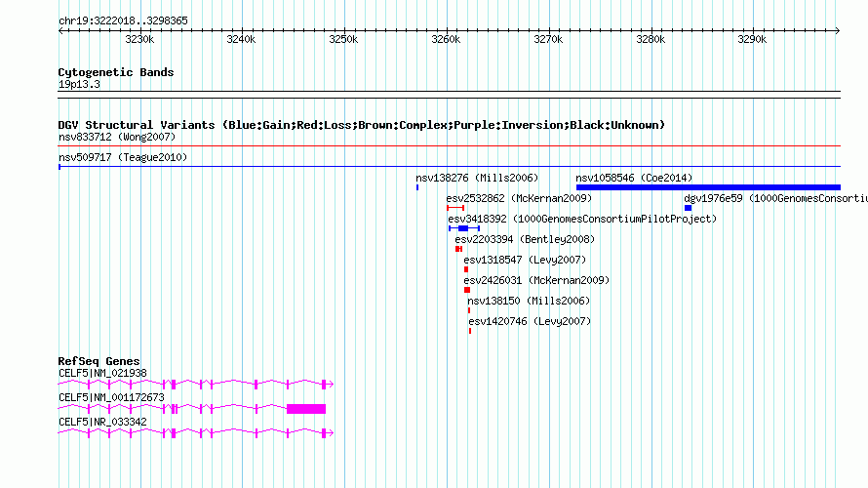Click the arrow tip of NM_021938 transcript
The image size is (868, 488).
(x=331, y=384)
